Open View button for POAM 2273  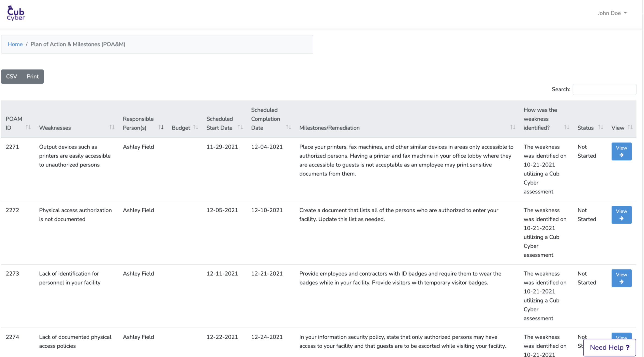(x=621, y=278)
